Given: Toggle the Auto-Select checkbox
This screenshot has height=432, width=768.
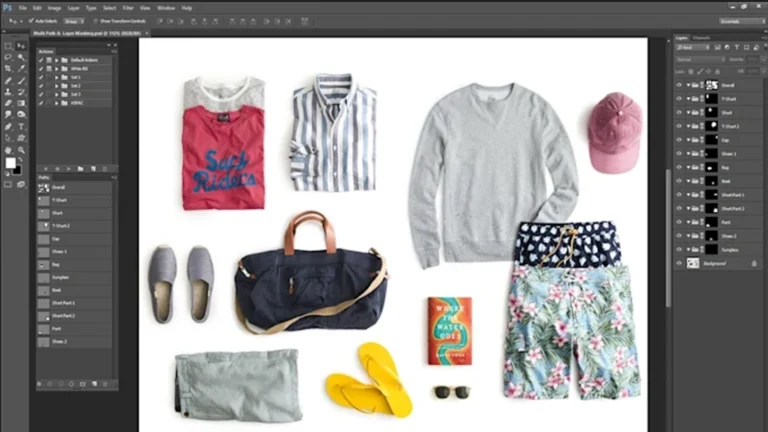Looking at the screenshot, I should (x=31, y=21).
